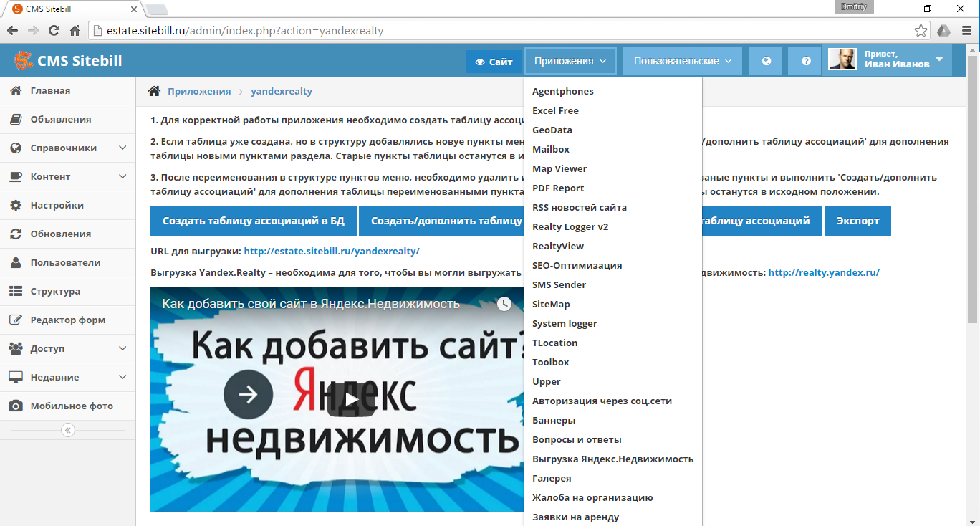Select SMS Sender from applications menu
Screen dimensions: 980x526
click(559, 284)
